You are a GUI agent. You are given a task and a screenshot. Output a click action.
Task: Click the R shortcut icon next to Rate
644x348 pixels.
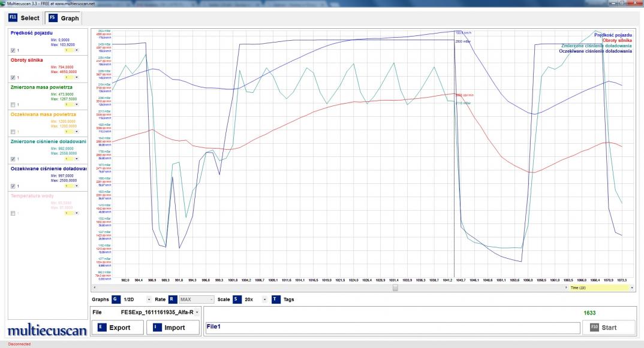pyautogui.click(x=172, y=299)
